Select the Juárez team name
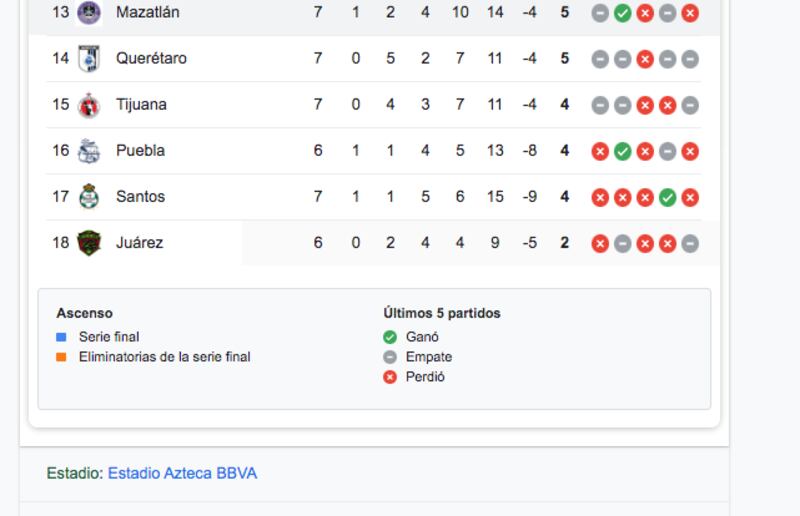Image resolution: width=800 pixels, height=516 pixels. click(x=140, y=242)
